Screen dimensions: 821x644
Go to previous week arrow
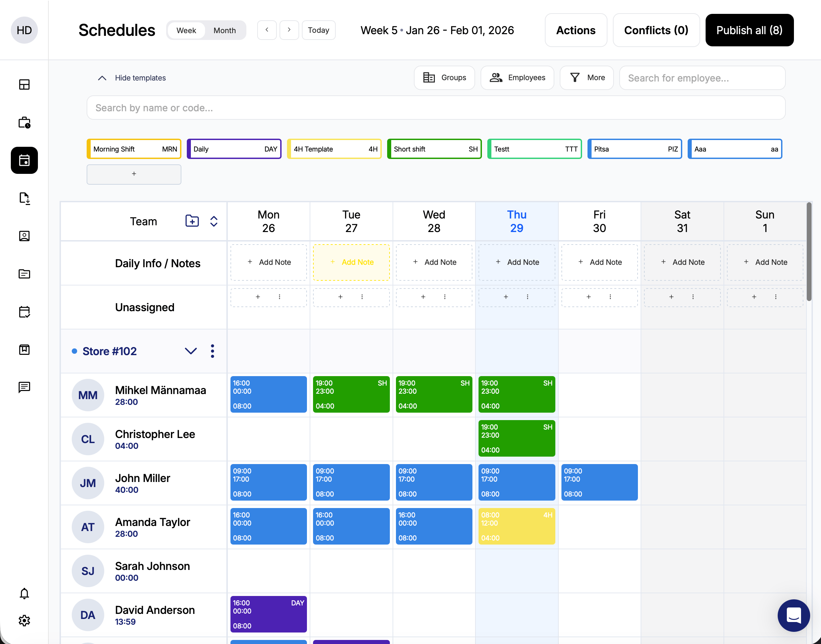pos(267,30)
